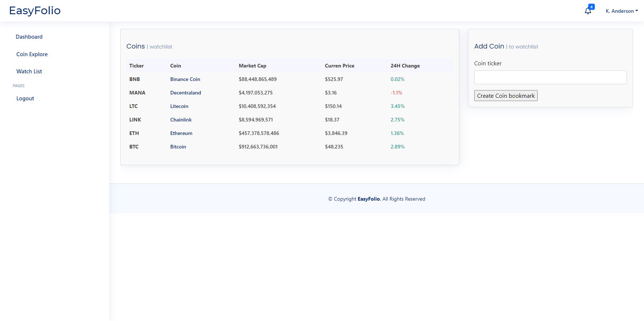Select Logout in the sidebar

point(25,98)
